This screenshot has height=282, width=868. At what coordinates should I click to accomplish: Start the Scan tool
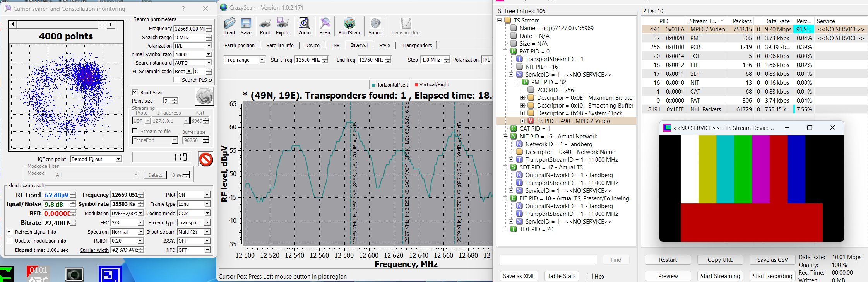point(325,26)
